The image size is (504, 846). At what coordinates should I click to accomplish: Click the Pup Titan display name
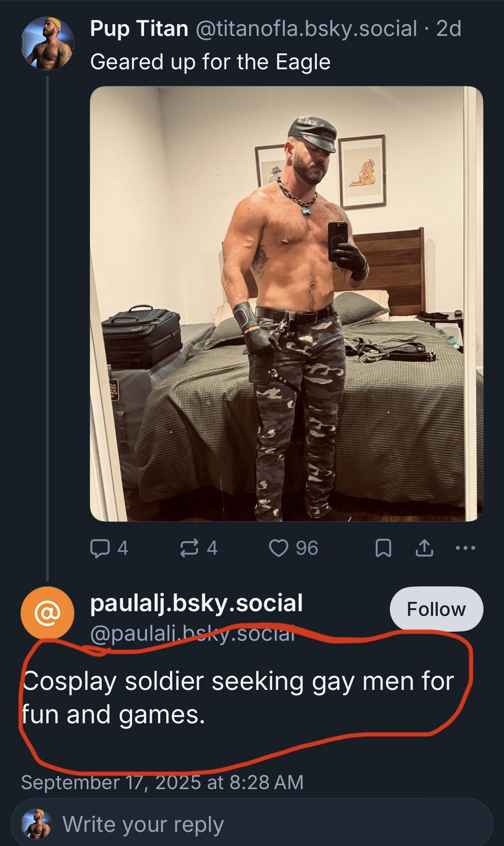(x=139, y=29)
